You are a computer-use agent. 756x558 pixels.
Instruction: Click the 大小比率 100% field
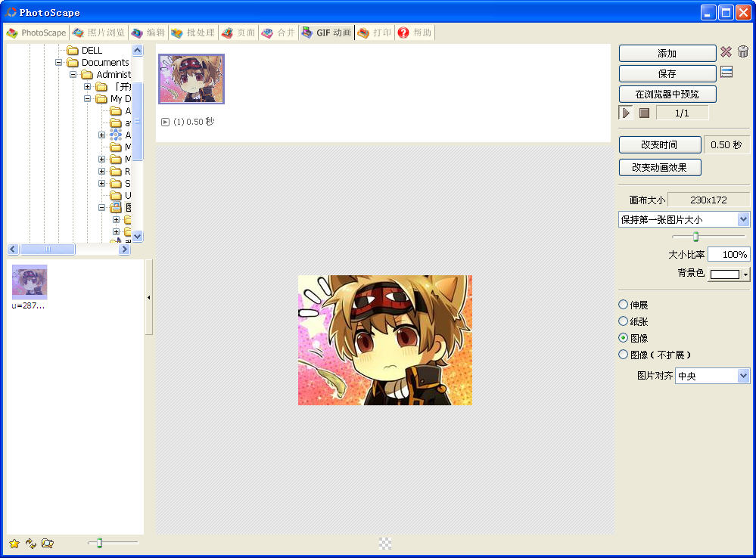click(x=729, y=254)
